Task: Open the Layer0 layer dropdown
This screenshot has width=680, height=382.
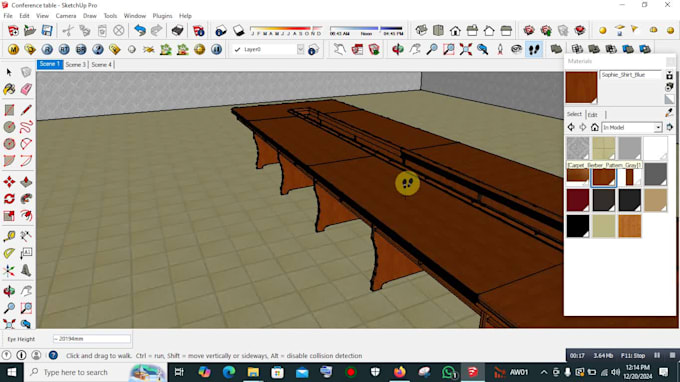Action: coord(301,49)
